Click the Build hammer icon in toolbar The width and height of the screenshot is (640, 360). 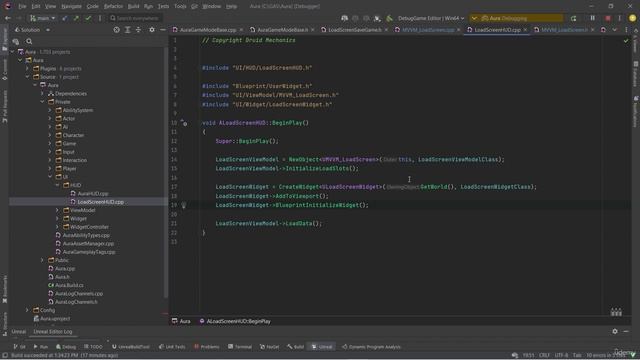[389, 18]
